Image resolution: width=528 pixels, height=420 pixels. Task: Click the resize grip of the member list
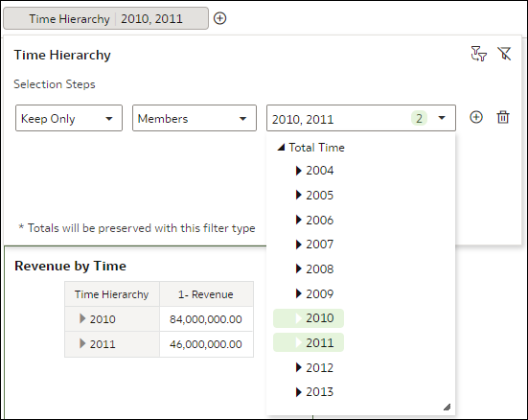point(447,408)
